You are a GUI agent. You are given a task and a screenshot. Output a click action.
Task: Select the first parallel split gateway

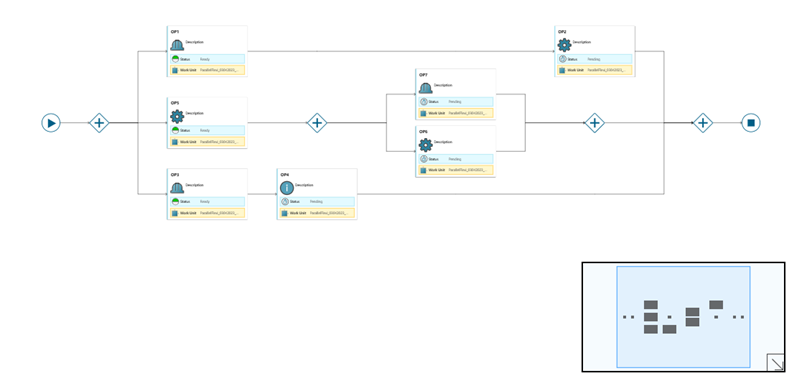click(x=99, y=123)
